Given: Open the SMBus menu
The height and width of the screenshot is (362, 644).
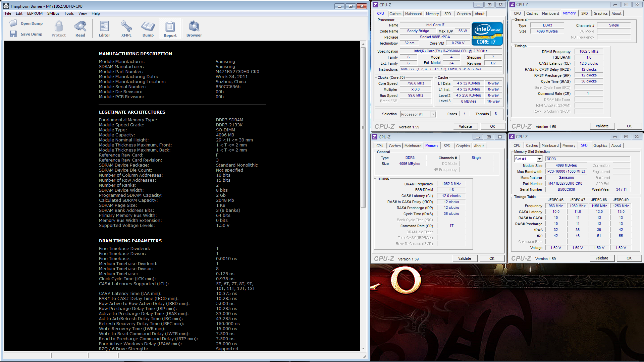Looking at the screenshot, I should point(53,13).
